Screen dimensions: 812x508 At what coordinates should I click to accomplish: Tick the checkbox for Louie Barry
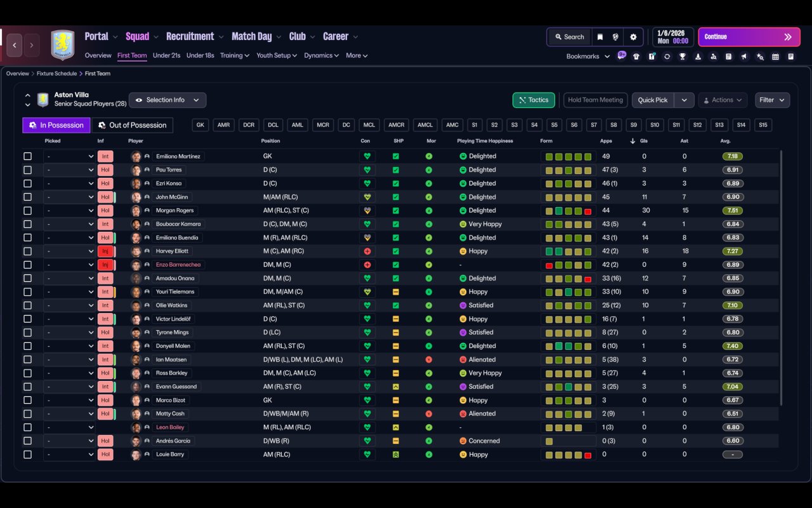pyautogui.click(x=27, y=455)
